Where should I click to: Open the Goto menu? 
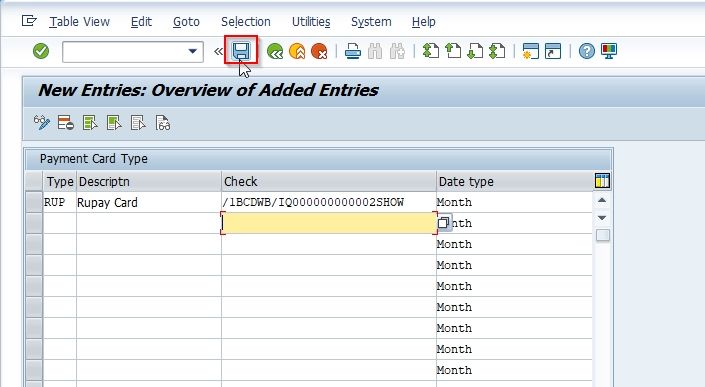[x=186, y=22]
